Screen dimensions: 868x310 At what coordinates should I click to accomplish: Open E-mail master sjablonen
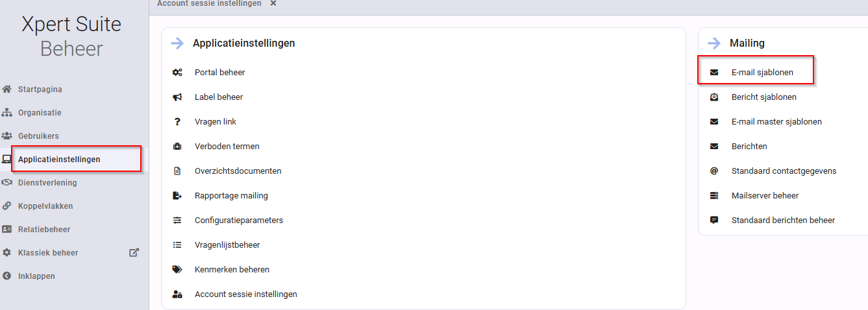tap(776, 122)
